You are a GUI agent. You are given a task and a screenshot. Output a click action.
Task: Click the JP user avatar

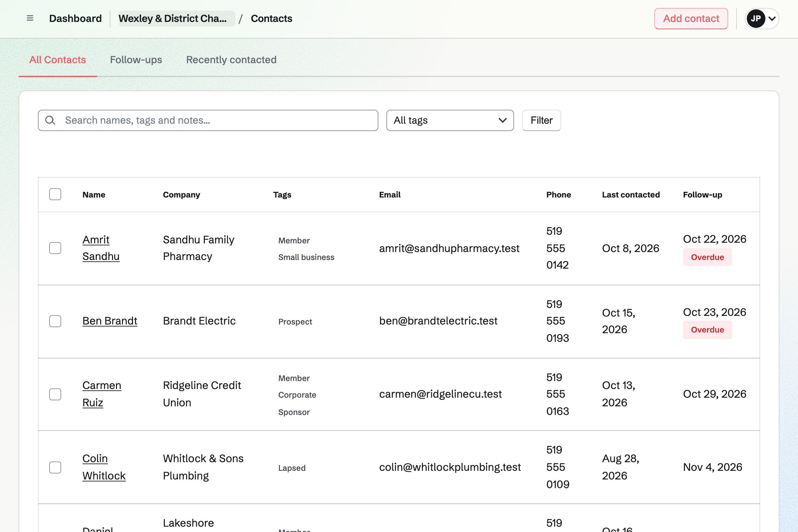(755, 18)
